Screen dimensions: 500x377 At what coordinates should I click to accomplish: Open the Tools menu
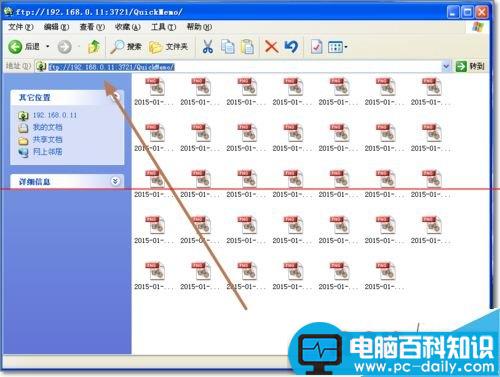(163, 27)
